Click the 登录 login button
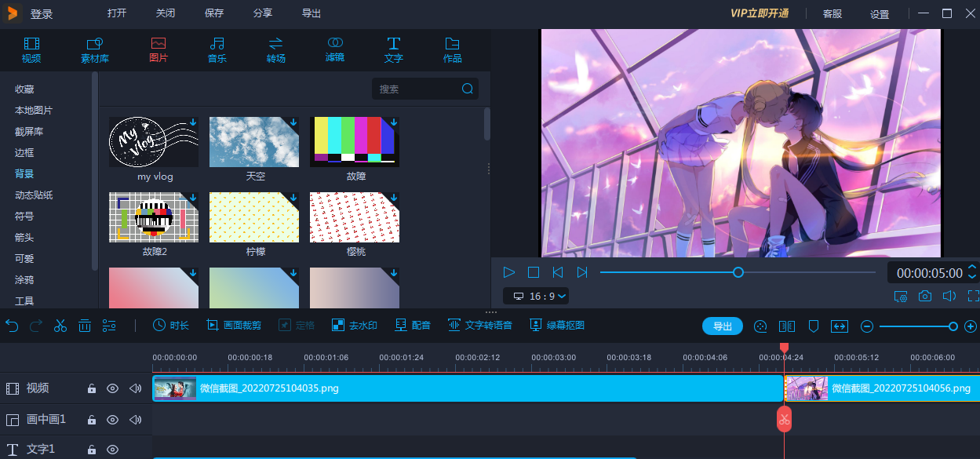Viewport: 980px width, 459px height. (x=42, y=14)
